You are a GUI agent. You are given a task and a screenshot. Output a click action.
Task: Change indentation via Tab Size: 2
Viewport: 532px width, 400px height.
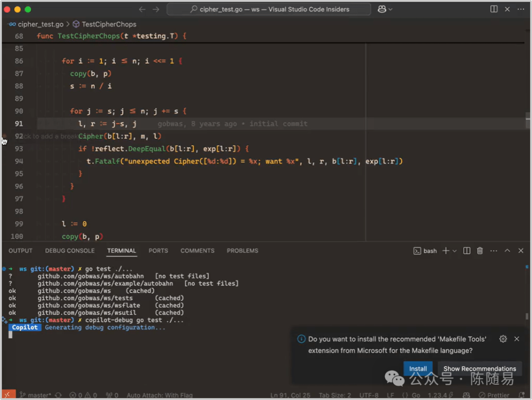point(335,395)
